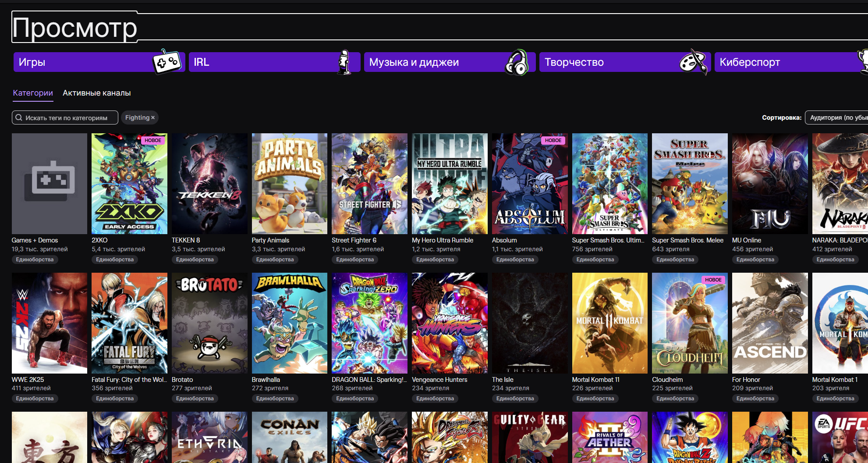Click the Mortal Kombat 11 title link
This screenshot has height=463, width=868.
(x=596, y=380)
